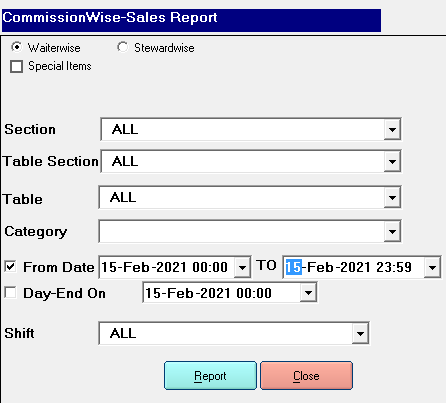Open the Table Section dropdown arrow
The height and width of the screenshot is (403, 446).
(x=392, y=161)
